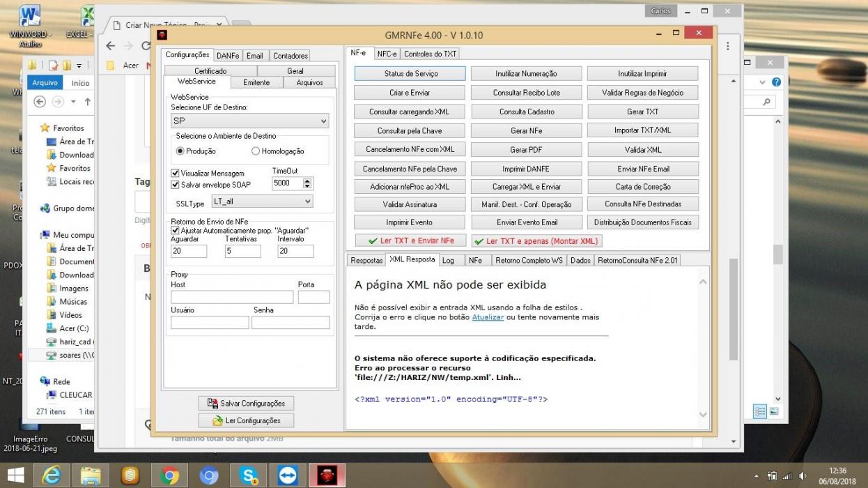The image size is (868, 488).
Task: Open the Explorer recent locations dropdown arrow
Action: click(x=75, y=102)
